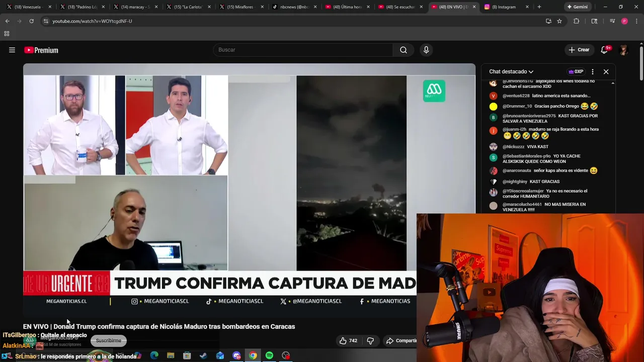Expand the Chat destacado dropdown
The width and height of the screenshot is (644, 362).
coord(511,71)
